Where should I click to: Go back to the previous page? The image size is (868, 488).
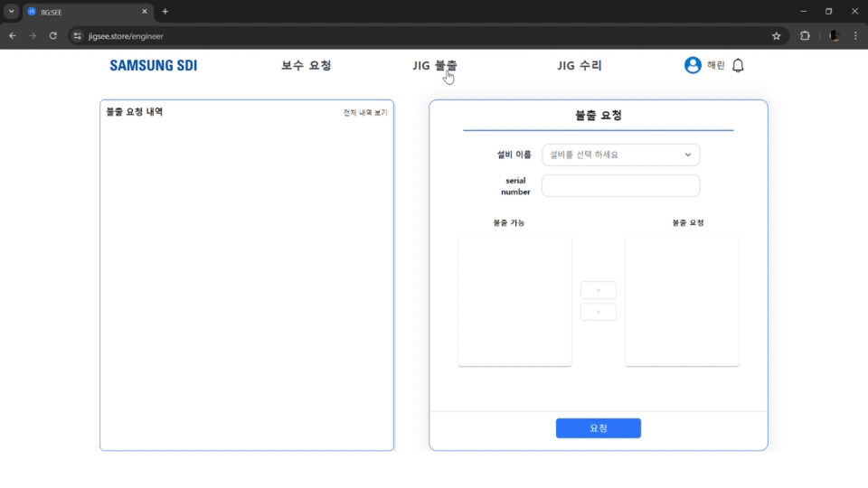click(x=13, y=36)
